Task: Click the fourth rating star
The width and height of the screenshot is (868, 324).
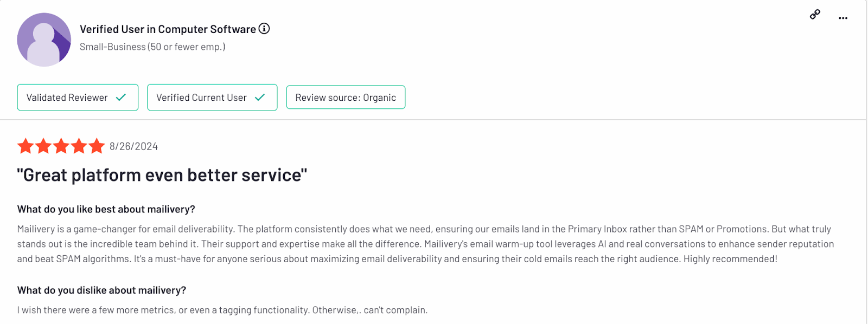Action: [x=79, y=146]
